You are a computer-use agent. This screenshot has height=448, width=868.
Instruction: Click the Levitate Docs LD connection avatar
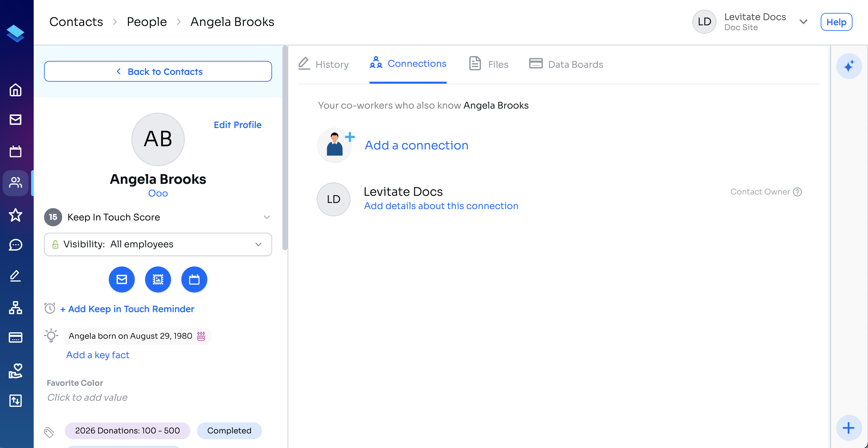pyautogui.click(x=334, y=199)
